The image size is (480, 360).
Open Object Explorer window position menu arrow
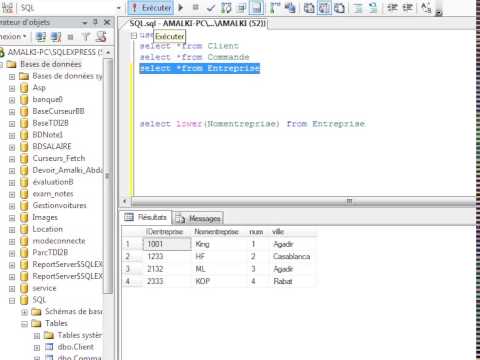coord(85,23)
